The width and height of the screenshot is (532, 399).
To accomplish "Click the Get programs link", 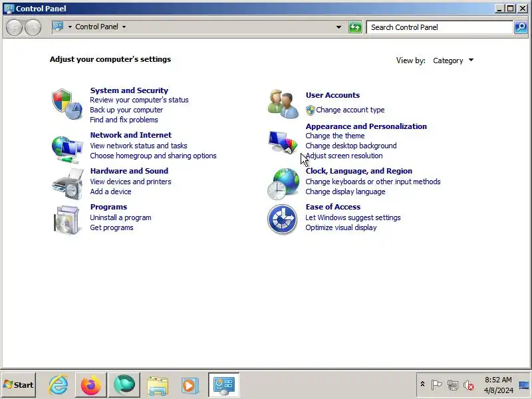I will [112, 227].
